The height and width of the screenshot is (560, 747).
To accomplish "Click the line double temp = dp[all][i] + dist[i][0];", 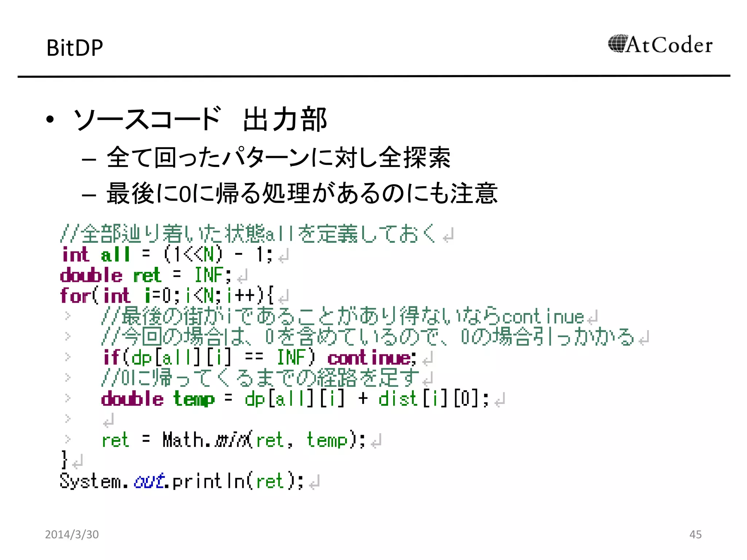I will point(295,398).
